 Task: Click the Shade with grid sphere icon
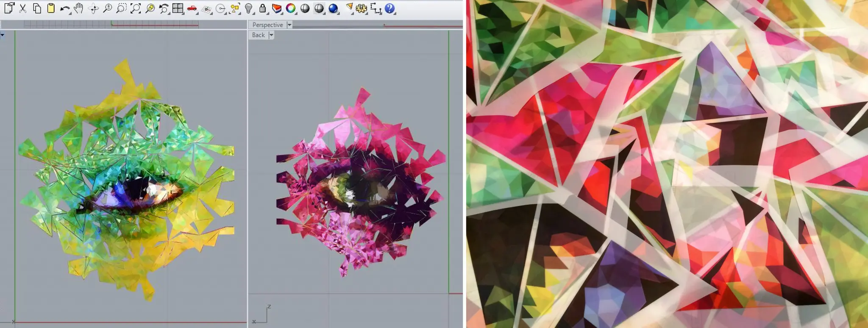tap(319, 8)
